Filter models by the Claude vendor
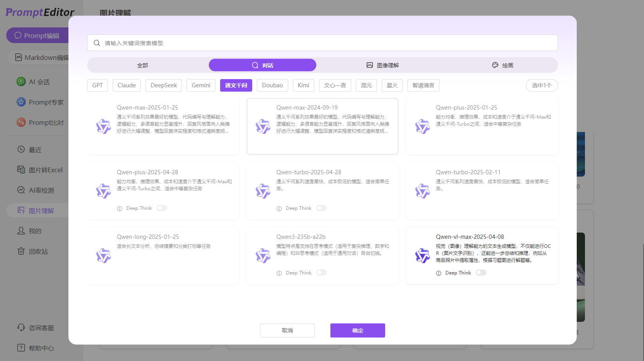 [126, 85]
